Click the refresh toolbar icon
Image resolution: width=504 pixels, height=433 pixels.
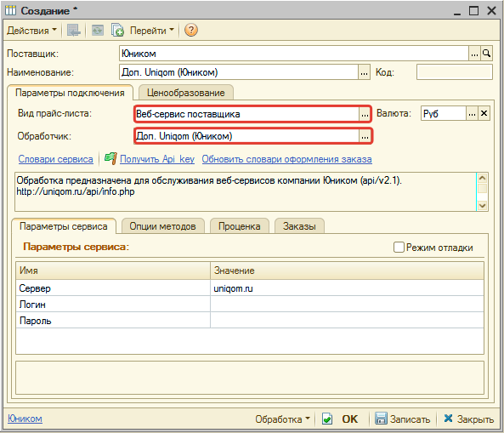point(98,31)
